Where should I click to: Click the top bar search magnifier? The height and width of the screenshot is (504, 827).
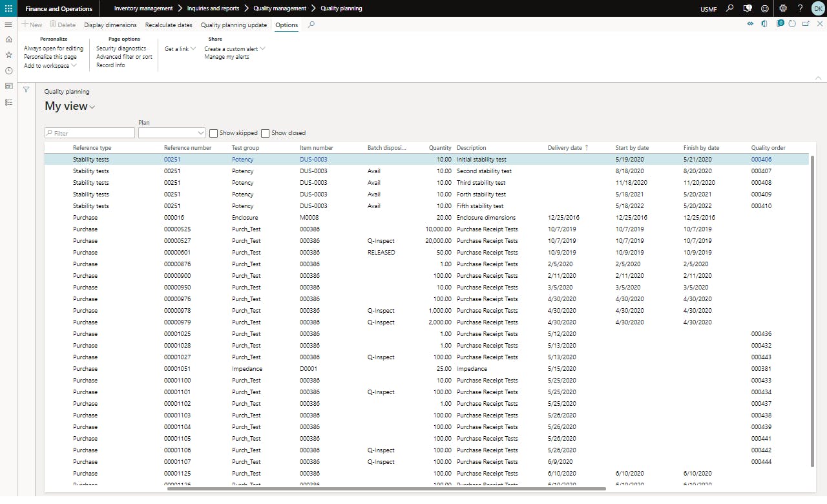coord(730,8)
